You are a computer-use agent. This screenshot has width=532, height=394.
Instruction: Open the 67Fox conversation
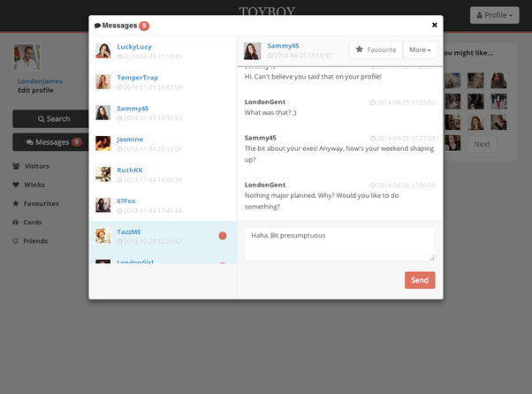tap(163, 206)
